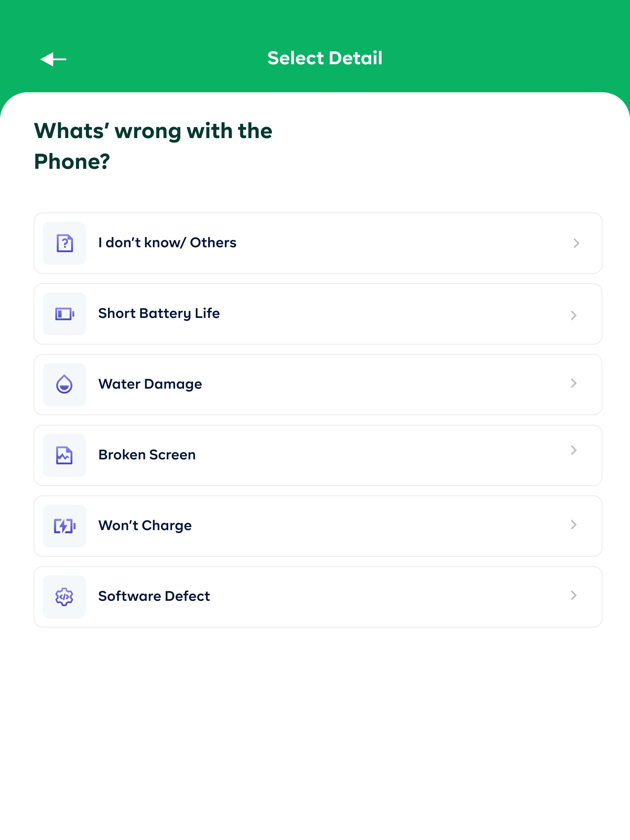Tap the back arrow icon
This screenshot has height=840, width=630.
tap(53, 59)
